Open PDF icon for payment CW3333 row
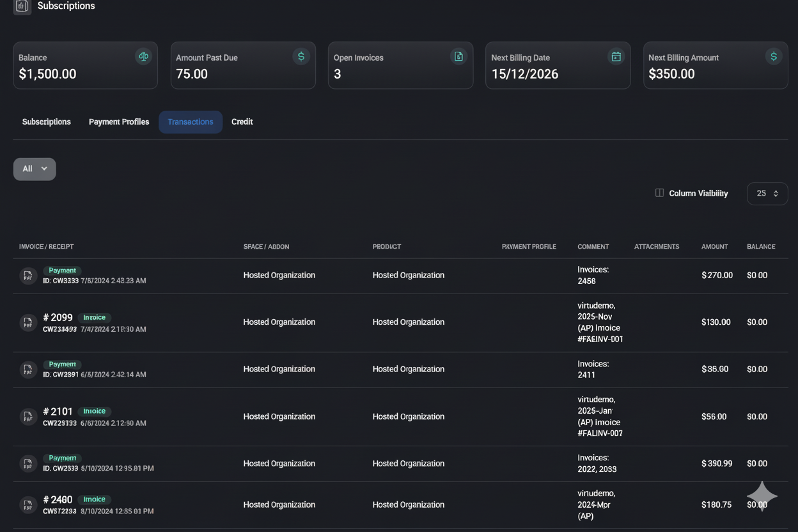 point(27,276)
